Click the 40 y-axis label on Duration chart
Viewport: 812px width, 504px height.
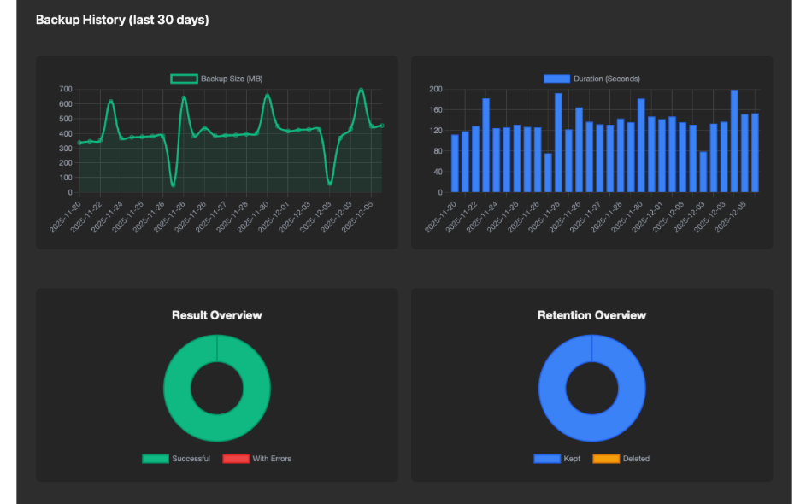[438, 172]
